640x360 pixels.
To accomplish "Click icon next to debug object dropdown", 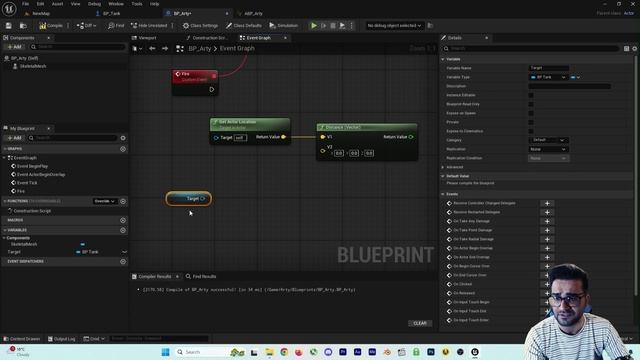I will pyautogui.click(x=430, y=25).
